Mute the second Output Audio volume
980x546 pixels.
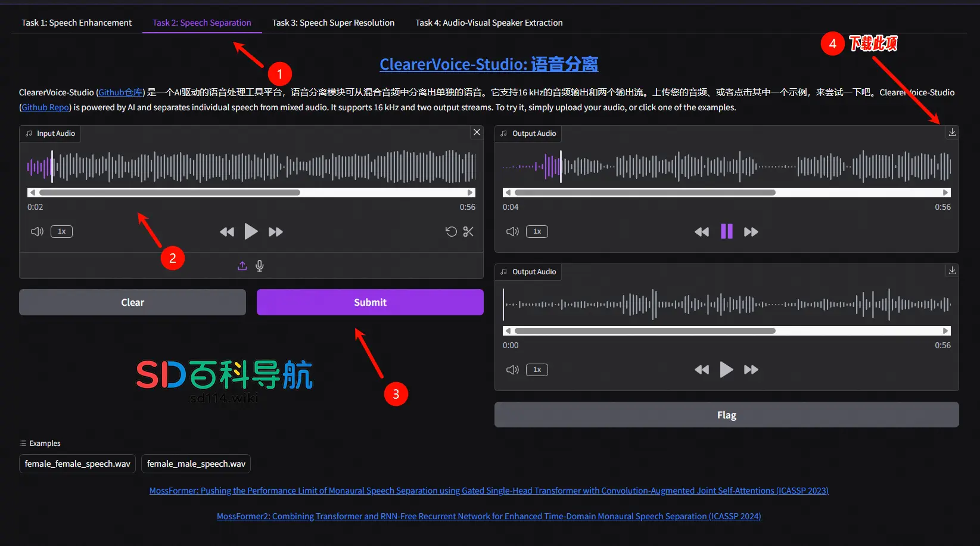point(512,370)
